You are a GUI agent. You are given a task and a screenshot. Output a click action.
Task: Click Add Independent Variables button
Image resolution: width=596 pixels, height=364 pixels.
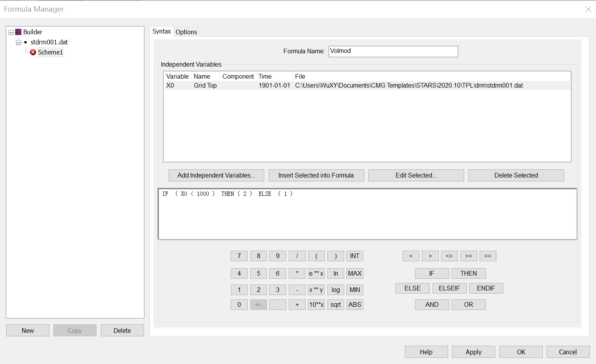(x=216, y=175)
